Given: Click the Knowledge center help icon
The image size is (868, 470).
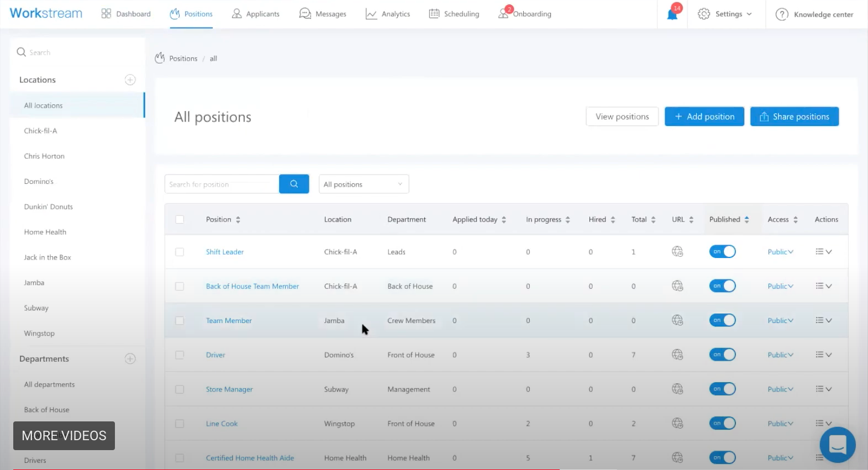Looking at the screenshot, I should [782, 14].
